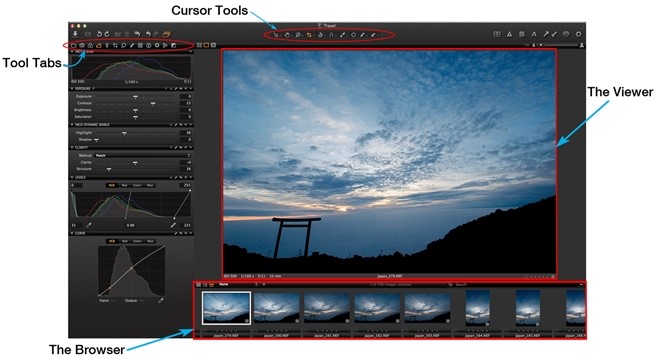Select the Pan hand cursor tool

click(287, 35)
